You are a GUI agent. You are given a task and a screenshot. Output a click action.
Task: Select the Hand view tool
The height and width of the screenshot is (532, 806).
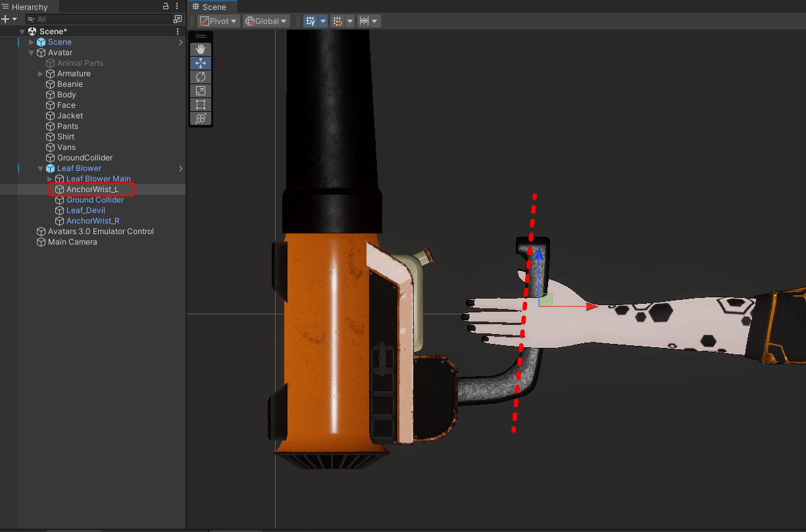pyautogui.click(x=201, y=49)
